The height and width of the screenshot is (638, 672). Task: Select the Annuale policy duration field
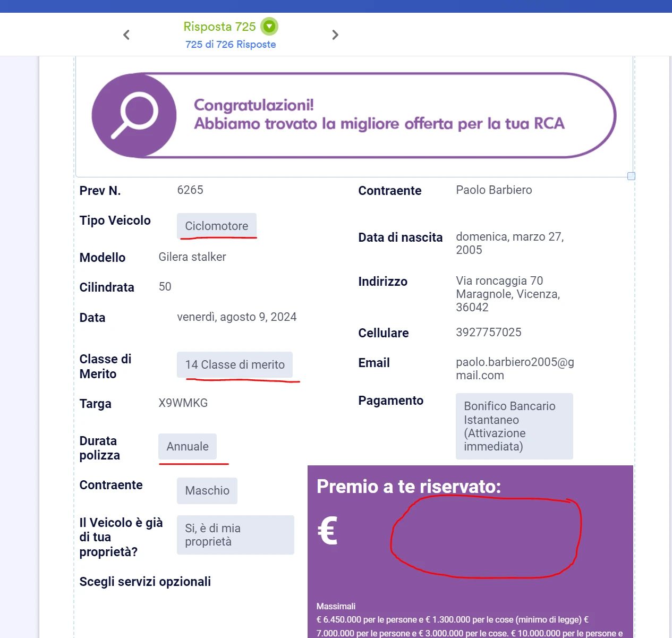point(188,446)
